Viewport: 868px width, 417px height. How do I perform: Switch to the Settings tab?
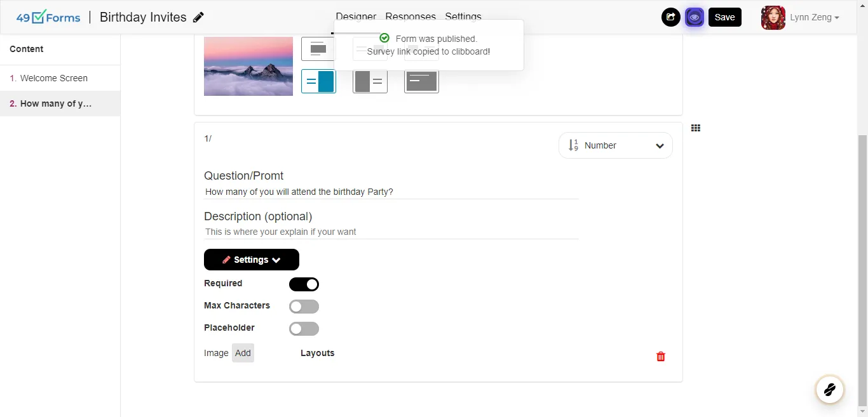[x=463, y=17]
